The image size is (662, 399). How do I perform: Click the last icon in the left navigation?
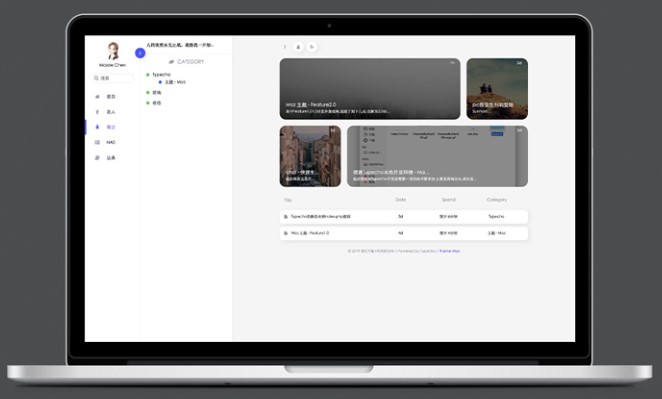(98, 157)
